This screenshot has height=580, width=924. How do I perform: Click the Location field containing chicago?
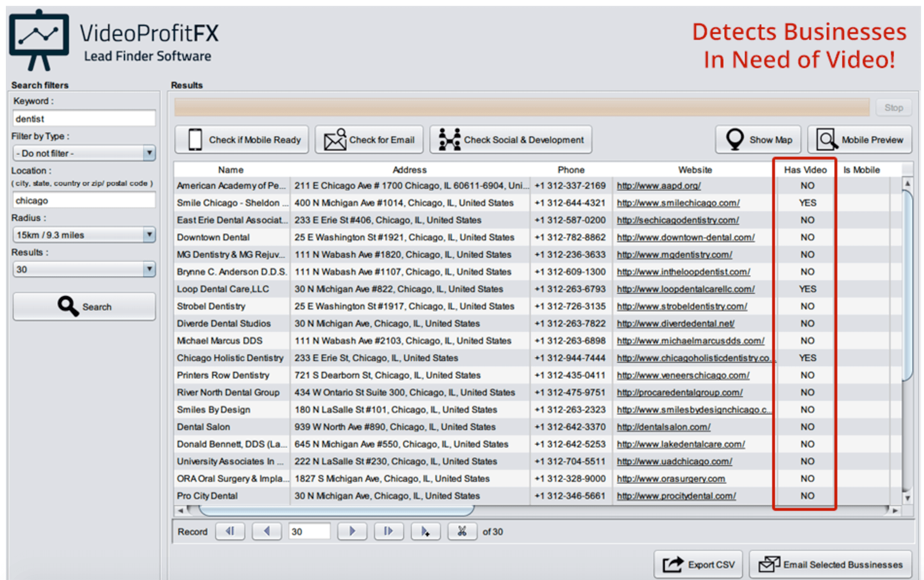tap(84, 200)
